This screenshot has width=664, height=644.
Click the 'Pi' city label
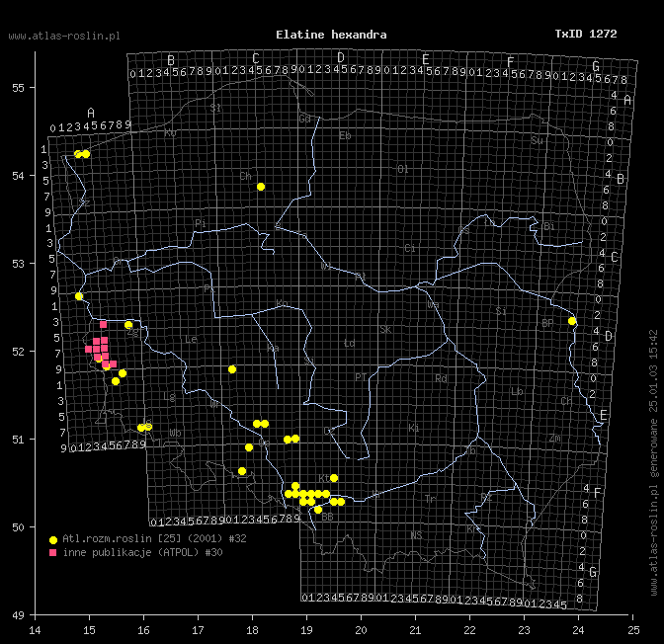click(201, 223)
